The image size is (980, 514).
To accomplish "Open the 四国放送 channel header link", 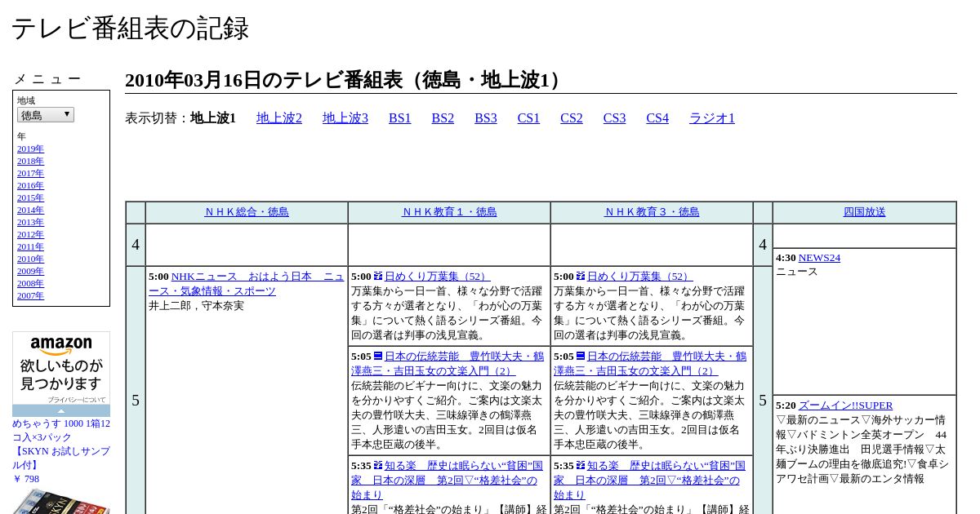I will point(865,212).
